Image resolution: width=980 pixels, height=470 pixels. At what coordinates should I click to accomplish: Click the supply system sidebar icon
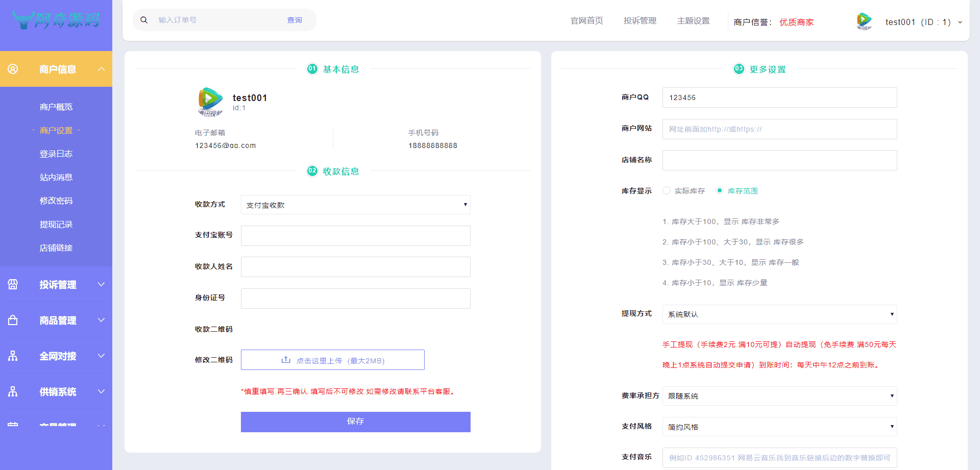pos(13,391)
